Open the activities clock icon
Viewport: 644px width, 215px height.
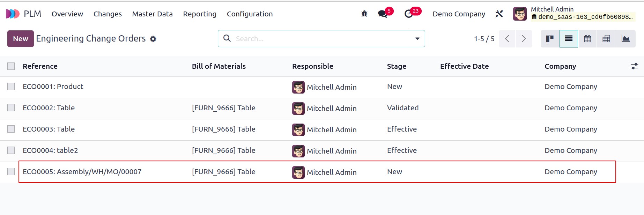point(408,14)
